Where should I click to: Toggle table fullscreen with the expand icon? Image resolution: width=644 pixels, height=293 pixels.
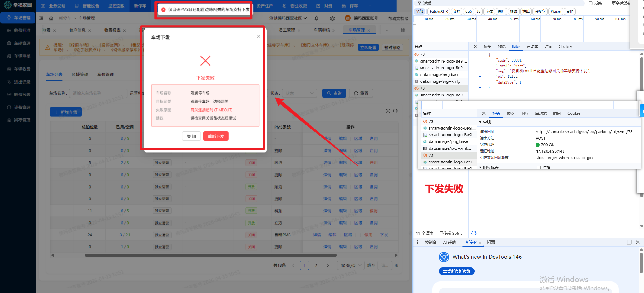388,111
